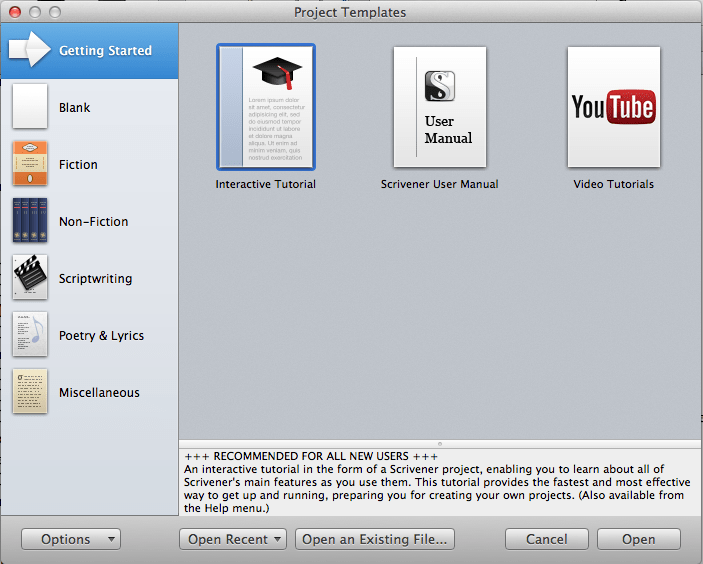The width and height of the screenshot is (703, 564).
Task: Switch to the Non-Fiction category
Action: [90, 221]
